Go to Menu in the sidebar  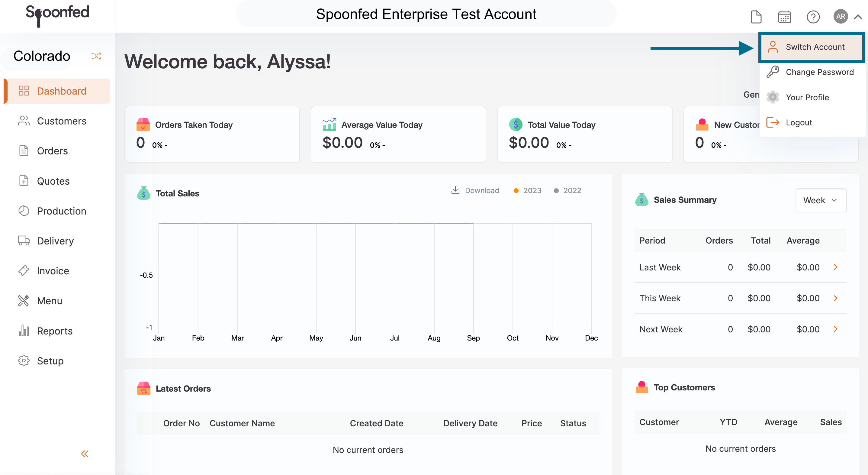56,301
